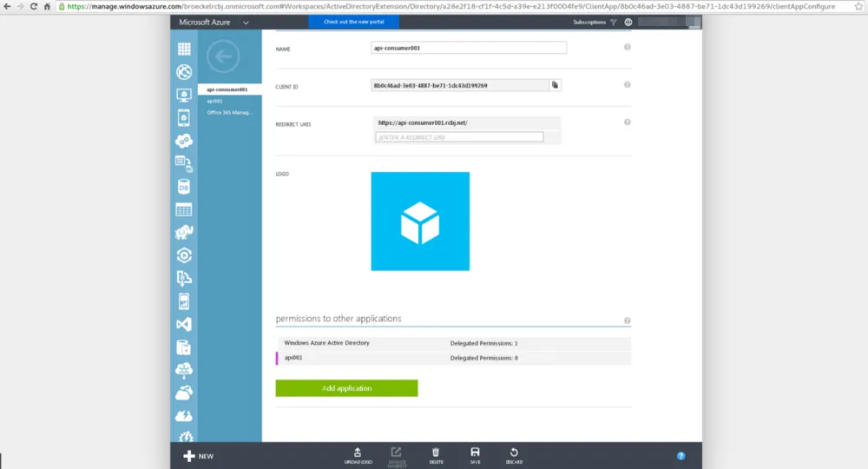This screenshot has width=868, height=469.
Task: Copy the Client ID to clipboard
Action: click(555, 85)
